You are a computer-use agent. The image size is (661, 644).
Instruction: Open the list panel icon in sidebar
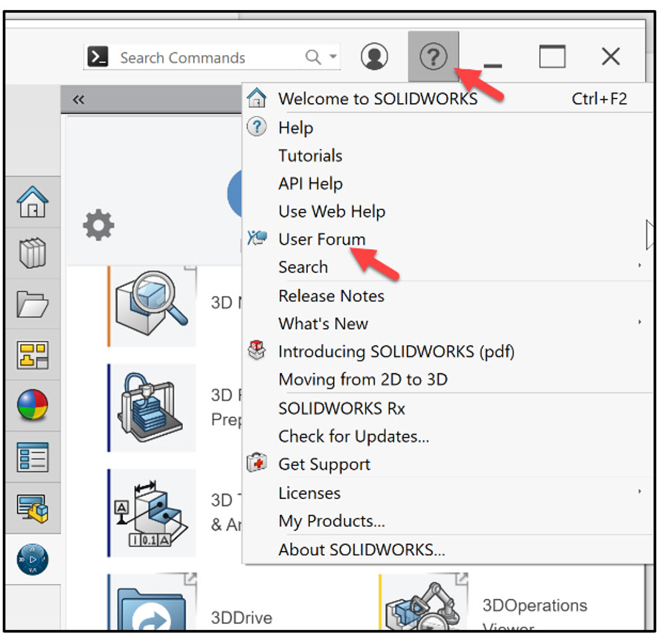33,457
